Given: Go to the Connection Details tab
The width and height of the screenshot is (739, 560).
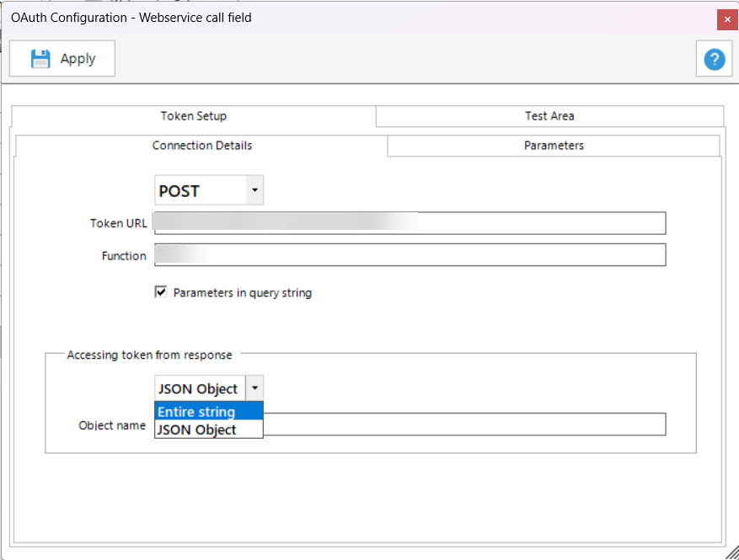Looking at the screenshot, I should (202, 146).
